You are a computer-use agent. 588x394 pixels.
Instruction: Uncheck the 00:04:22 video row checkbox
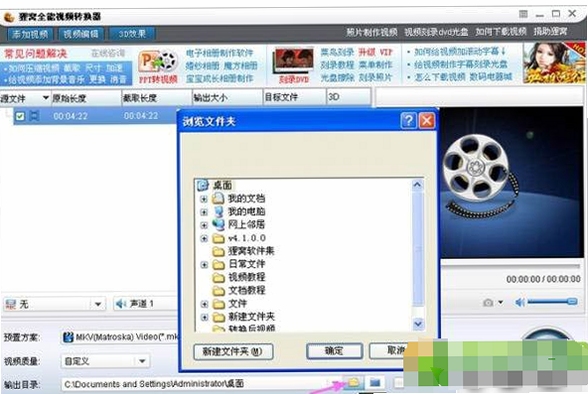coord(20,116)
